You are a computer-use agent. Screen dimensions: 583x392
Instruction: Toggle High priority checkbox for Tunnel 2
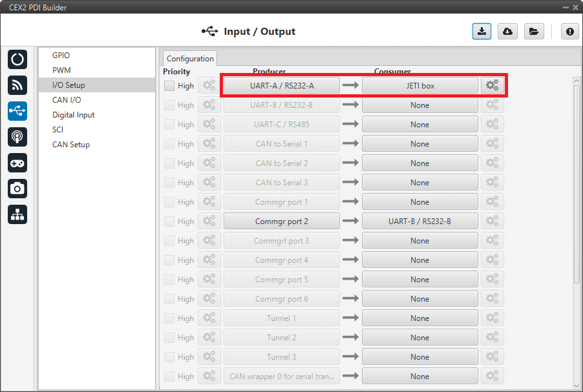coord(169,338)
